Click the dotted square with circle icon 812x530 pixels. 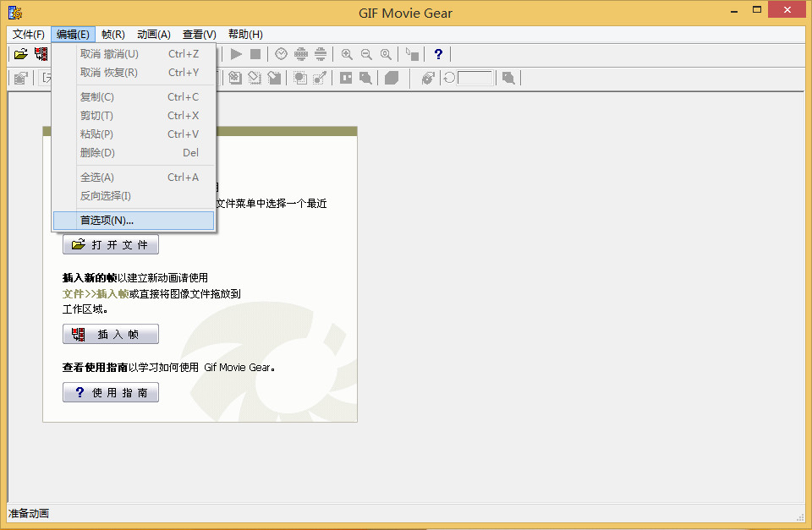click(x=299, y=78)
